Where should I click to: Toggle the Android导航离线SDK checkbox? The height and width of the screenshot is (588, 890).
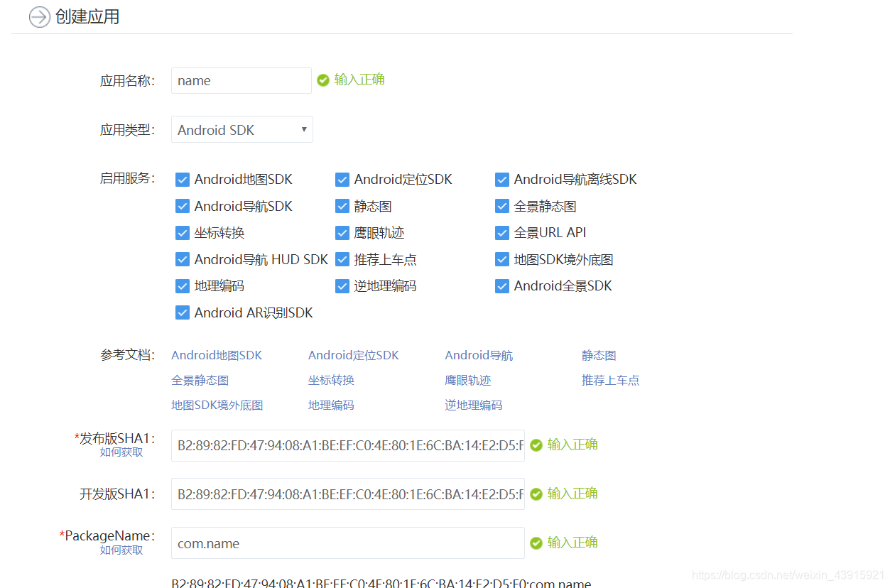pos(502,180)
